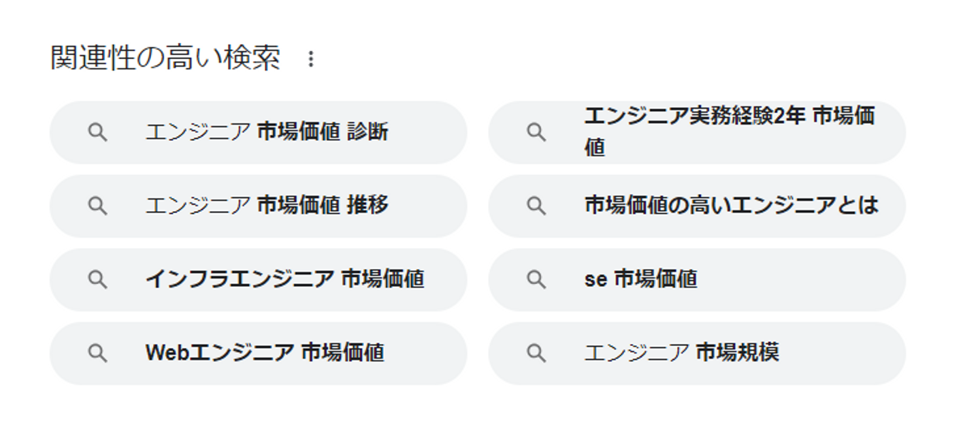Search for se 市場価値

[x=640, y=279]
